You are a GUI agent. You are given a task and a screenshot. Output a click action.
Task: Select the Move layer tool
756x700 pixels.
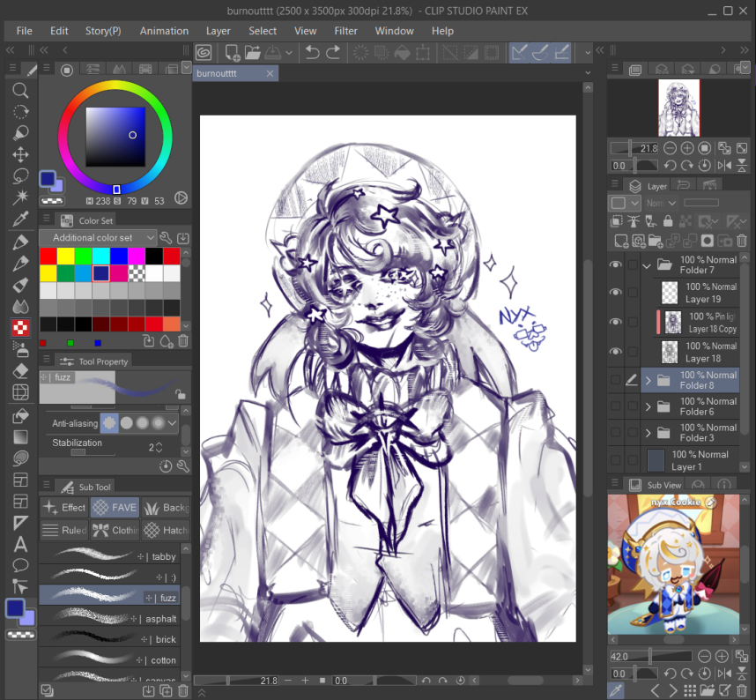click(x=20, y=155)
